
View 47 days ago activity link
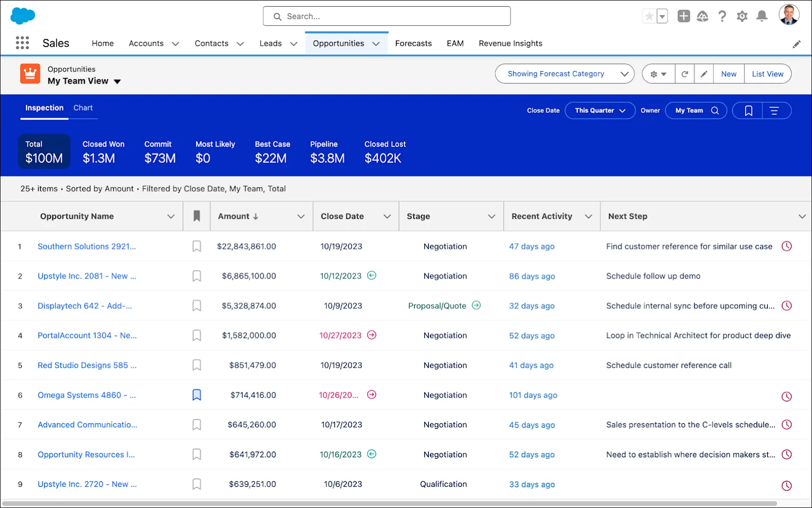pos(532,246)
